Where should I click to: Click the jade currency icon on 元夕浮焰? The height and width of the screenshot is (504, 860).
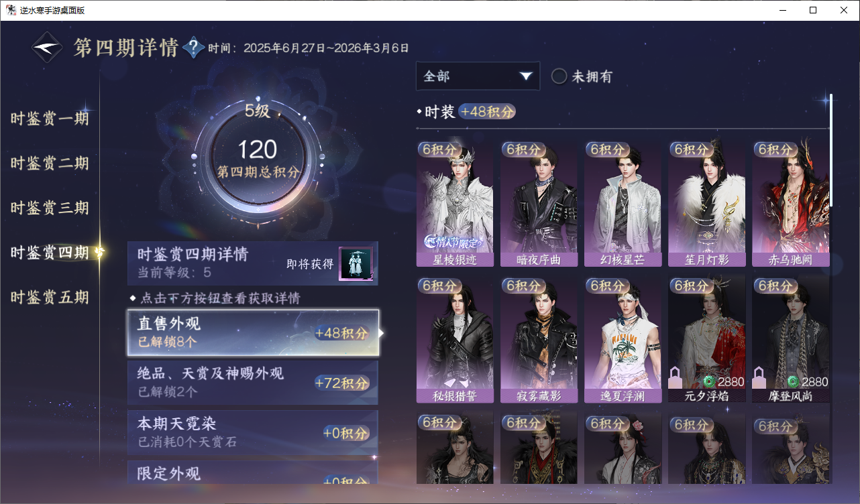click(709, 382)
